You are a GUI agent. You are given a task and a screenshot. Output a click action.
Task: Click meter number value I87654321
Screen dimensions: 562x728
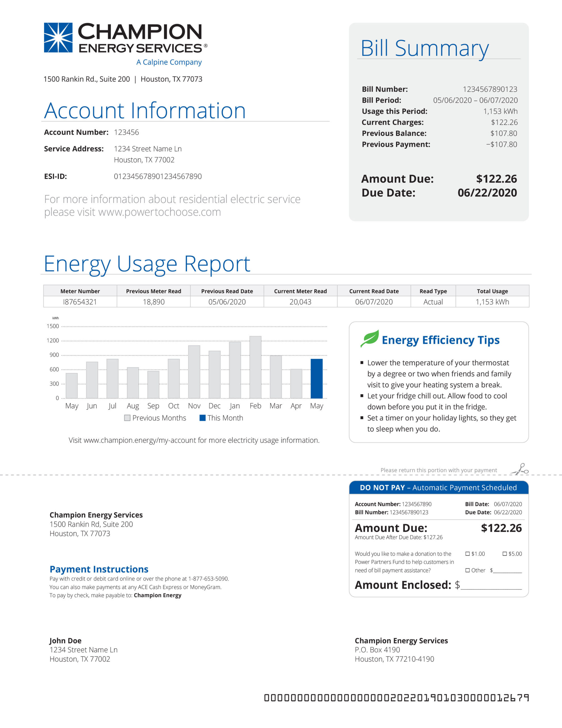point(80,302)
